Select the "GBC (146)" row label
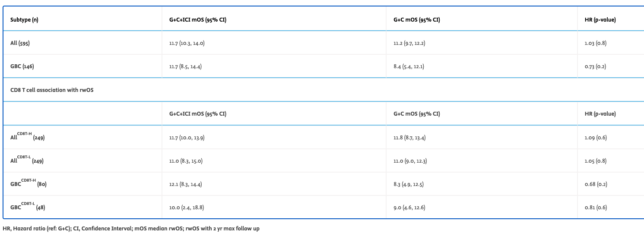The image size is (644, 236). 22,66
